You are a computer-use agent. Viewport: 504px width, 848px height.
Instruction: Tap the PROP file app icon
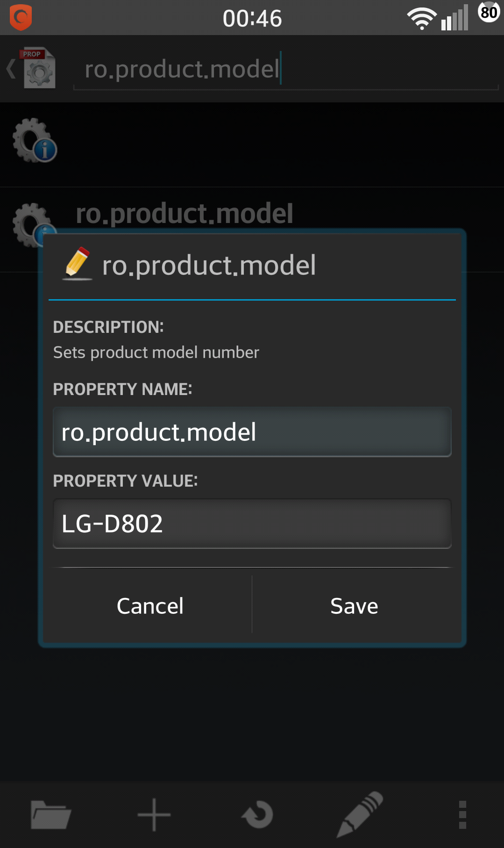tap(38, 68)
